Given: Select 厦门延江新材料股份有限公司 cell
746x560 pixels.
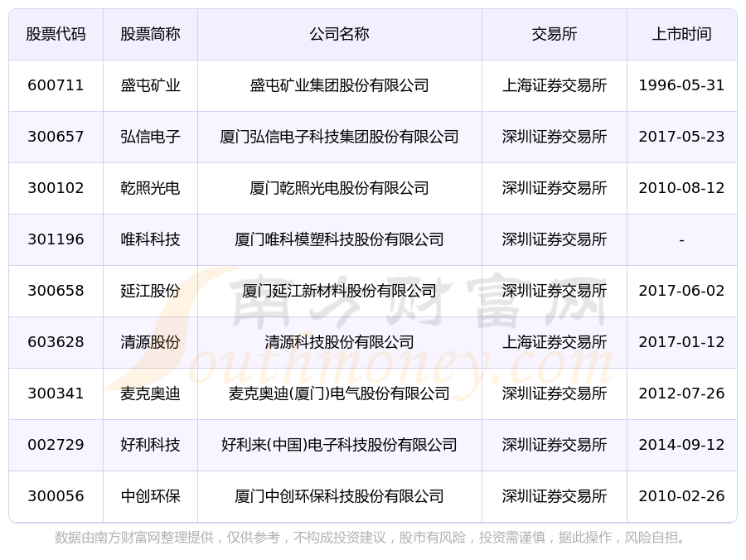Looking at the screenshot, I should point(339,291).
